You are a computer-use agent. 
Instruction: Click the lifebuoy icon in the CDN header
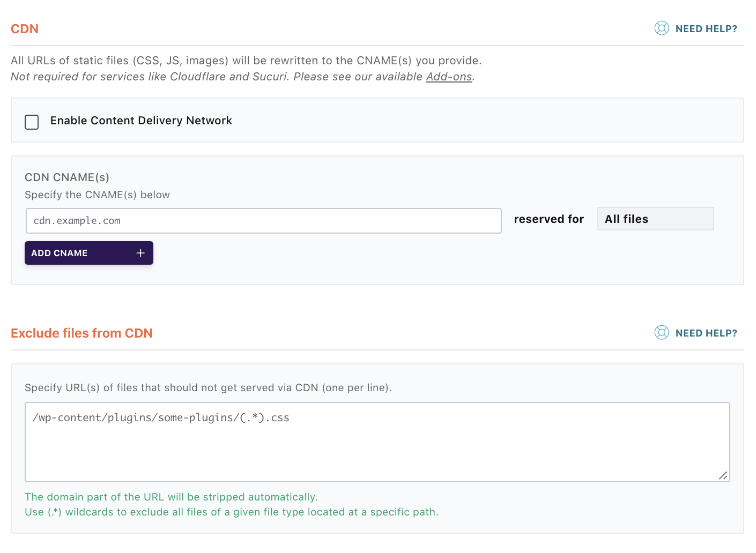tap(662, 28)
